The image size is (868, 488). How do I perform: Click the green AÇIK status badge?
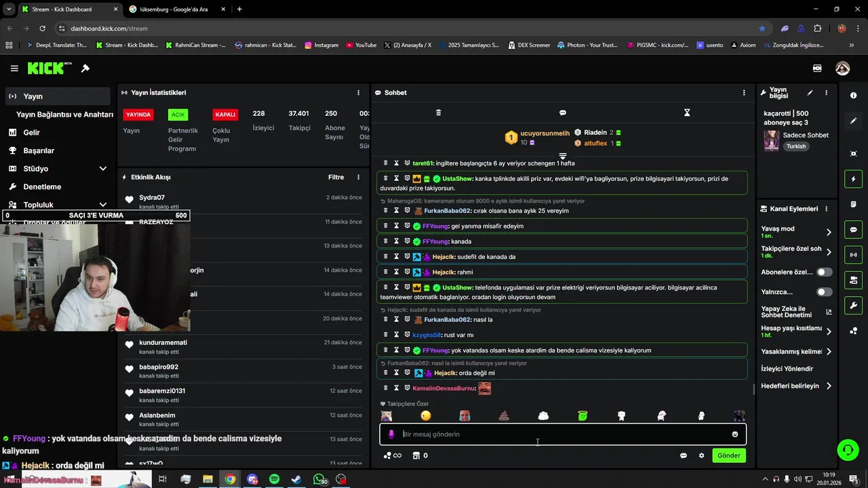click(178, 115)
